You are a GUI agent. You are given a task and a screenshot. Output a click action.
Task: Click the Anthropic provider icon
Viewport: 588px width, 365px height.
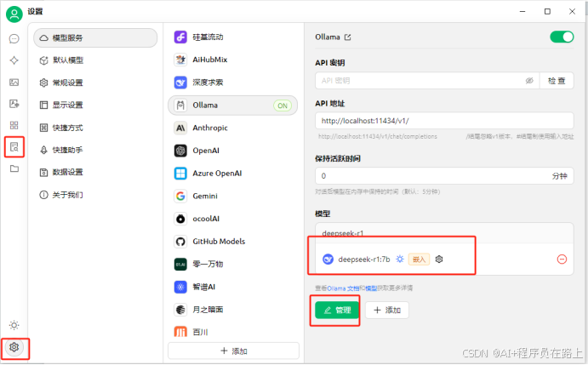[x=180, y=128]
